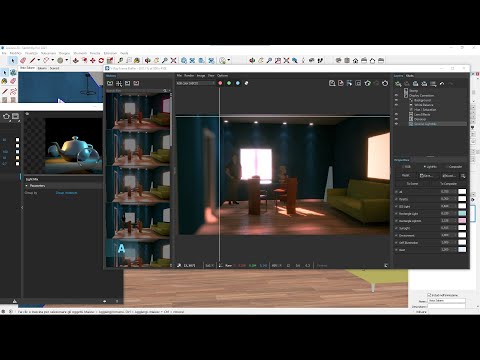The image size is (480, 360).
Task: Toggle the Self Illumination checkbox
Action: [x=397, y=243]
